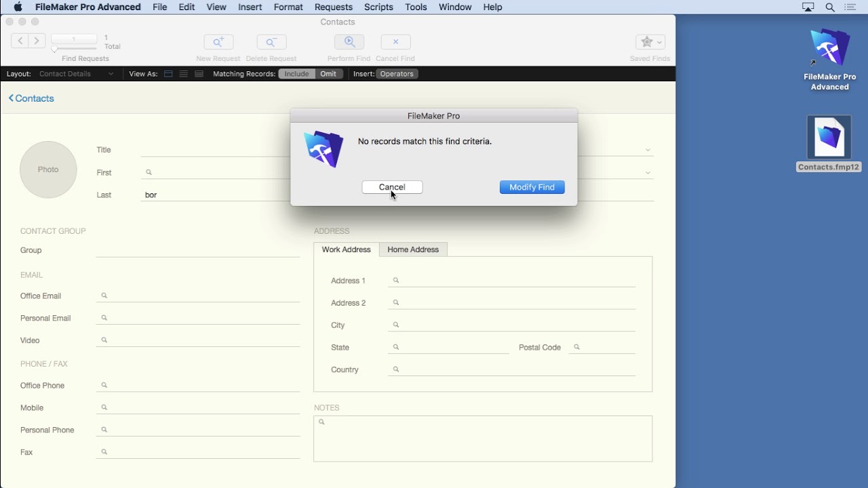Open the Window menu

pyautogui.click(x=455, y=7)
